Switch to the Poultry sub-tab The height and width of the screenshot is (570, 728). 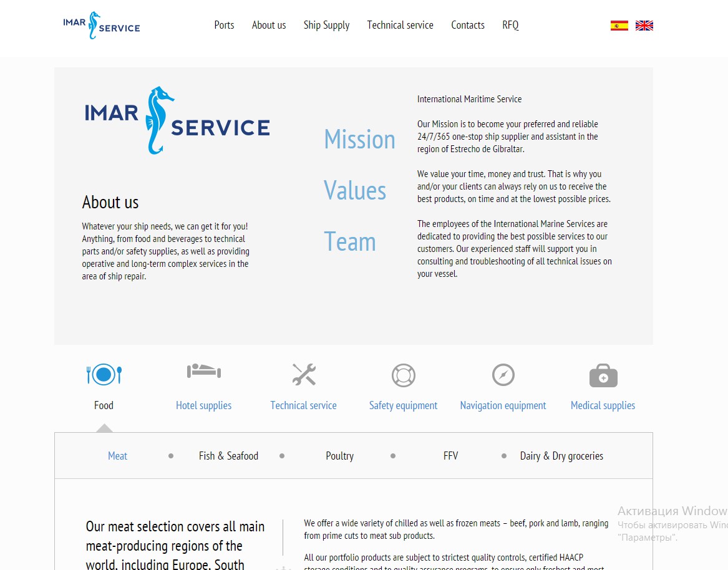coord(339,456)
